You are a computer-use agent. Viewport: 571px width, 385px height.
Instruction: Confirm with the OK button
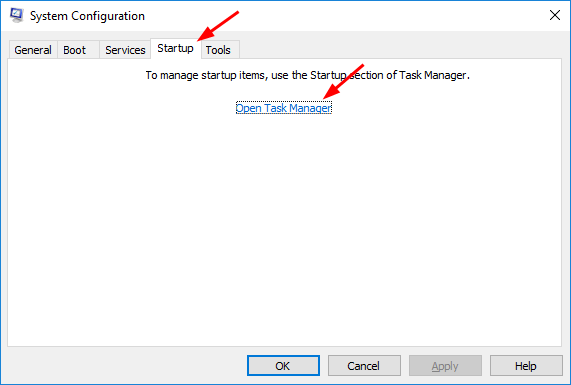(283, 366)
